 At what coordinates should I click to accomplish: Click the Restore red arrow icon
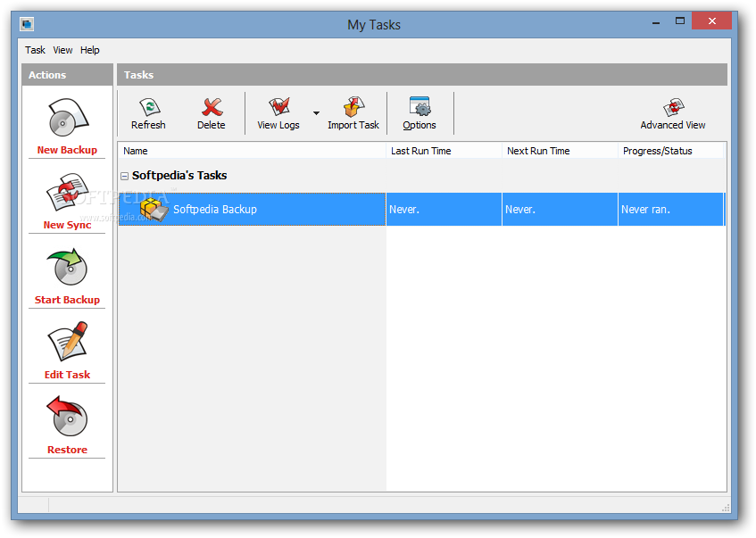[x=68, y=417]
